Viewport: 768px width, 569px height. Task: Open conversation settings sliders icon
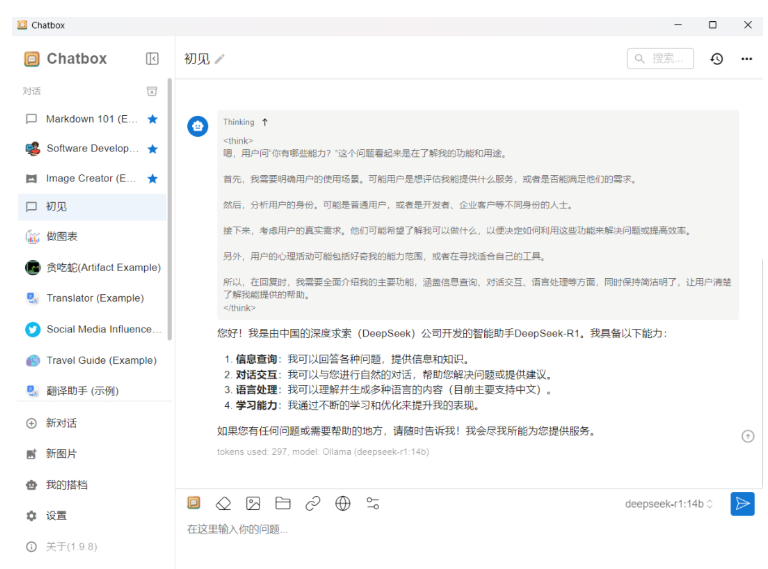373,503
